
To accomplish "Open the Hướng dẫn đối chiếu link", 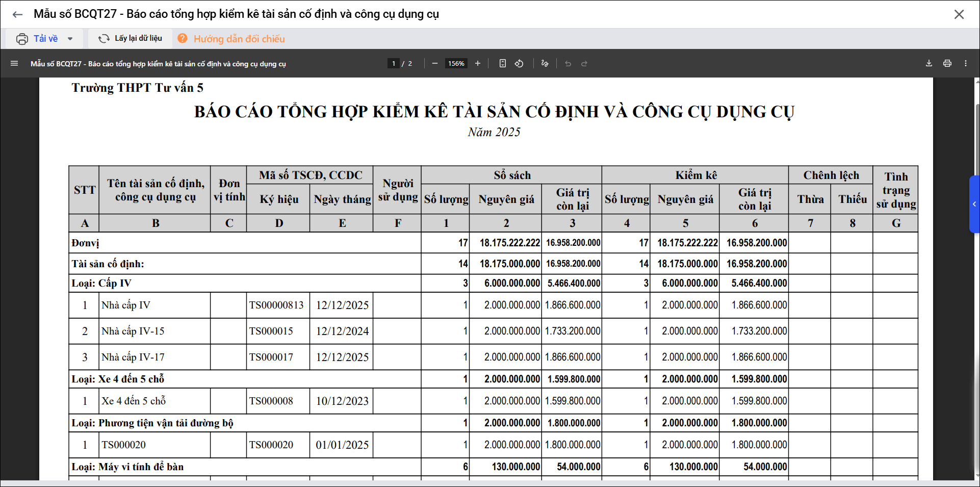I will [x=239, y=39].
